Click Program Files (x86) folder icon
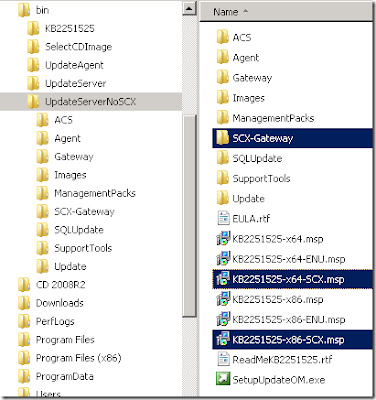The width and height of the screenshot is (376, 400). [24, 358]
